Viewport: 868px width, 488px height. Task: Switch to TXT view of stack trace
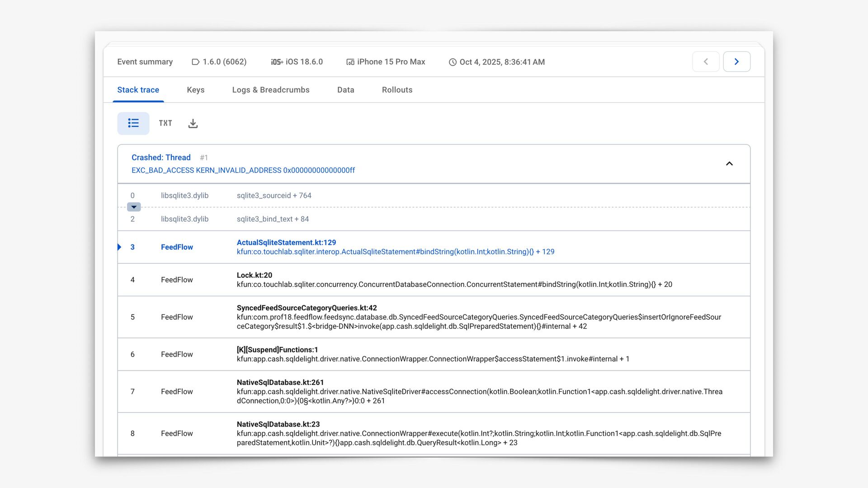point(165,123)
